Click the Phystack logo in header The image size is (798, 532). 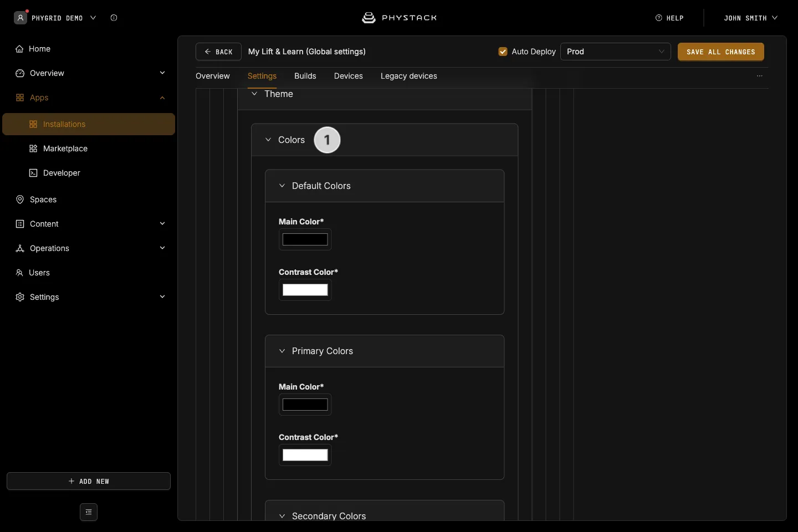pos(399,18)
